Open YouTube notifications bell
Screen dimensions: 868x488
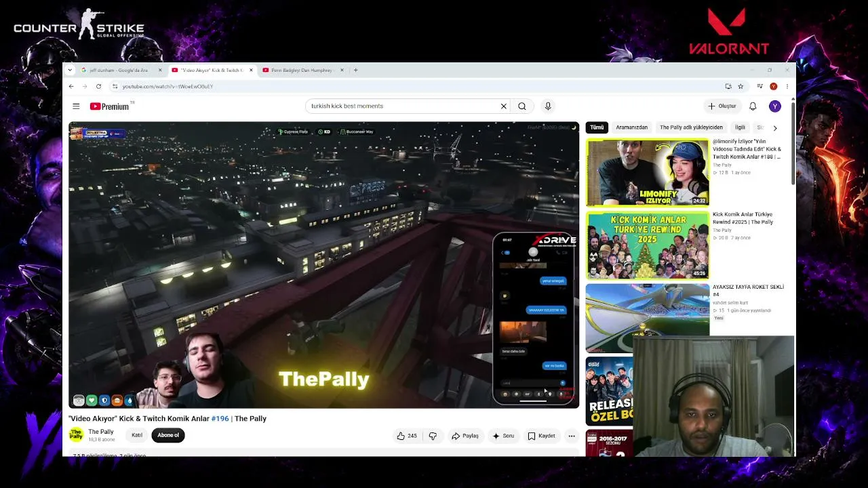point(753,106)
